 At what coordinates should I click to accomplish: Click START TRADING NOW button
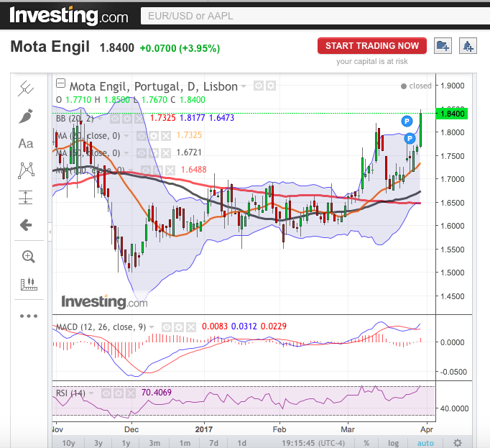(x=372, y=46)
